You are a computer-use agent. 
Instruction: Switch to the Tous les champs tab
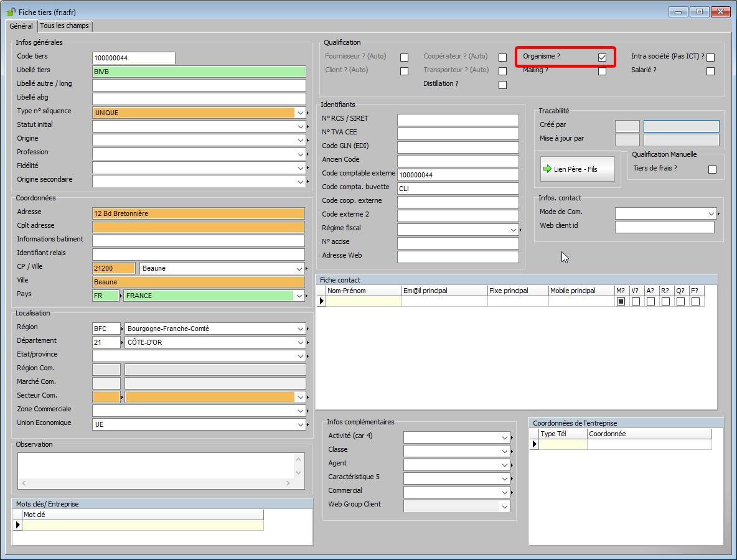pyautogui.click(x=65, y=26)
